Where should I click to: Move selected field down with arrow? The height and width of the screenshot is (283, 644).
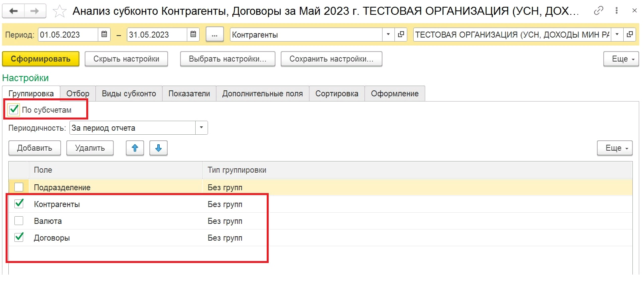pyautogui.click(x=159, y=148)
